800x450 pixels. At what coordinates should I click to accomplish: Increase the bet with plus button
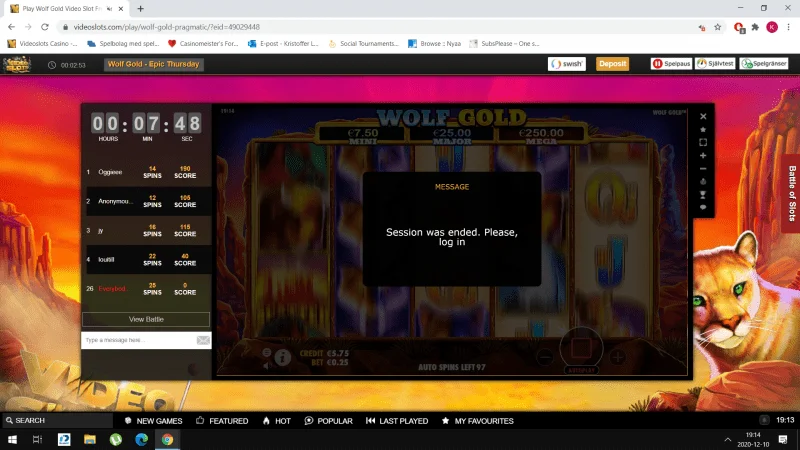(618, 357)
